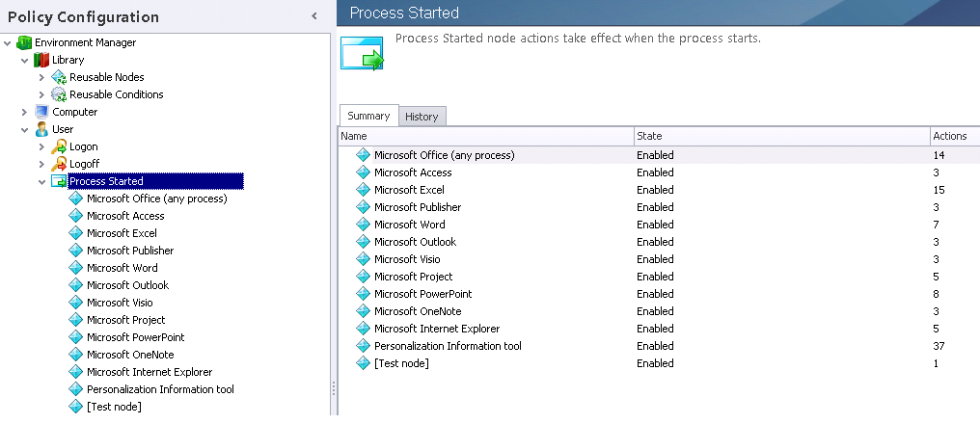Screen dimensions: 980x424
Task: Click the Personalization Information tool icon in Summary list
Action: (363, 346)
